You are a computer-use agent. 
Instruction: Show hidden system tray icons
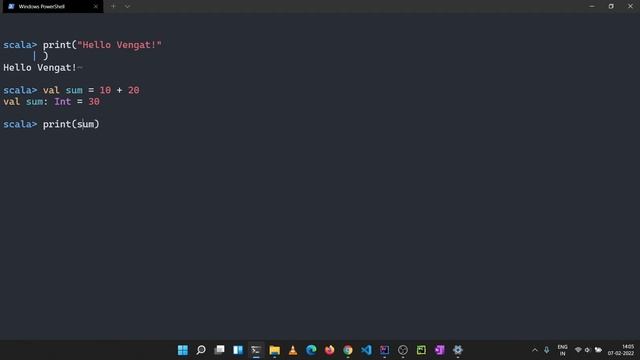click(535, 350)
